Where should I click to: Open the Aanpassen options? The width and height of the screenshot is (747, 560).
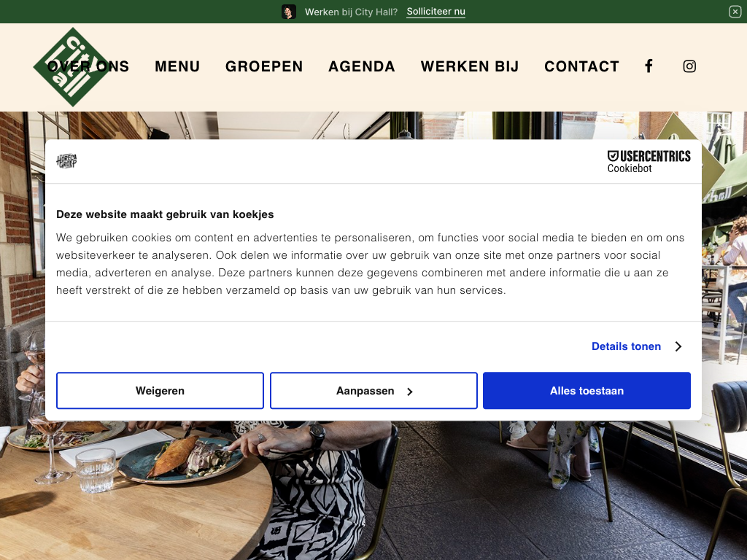(373, 391)
